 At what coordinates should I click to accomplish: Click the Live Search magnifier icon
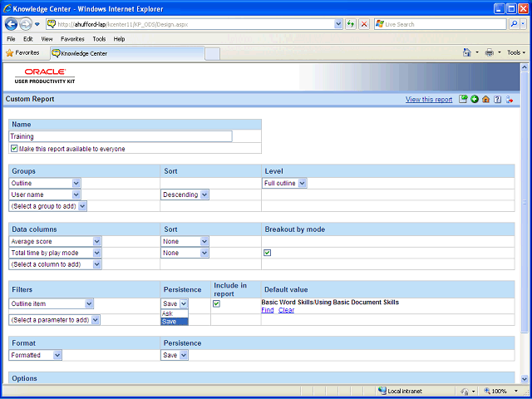pyautogui.click(x=514, y=24)
